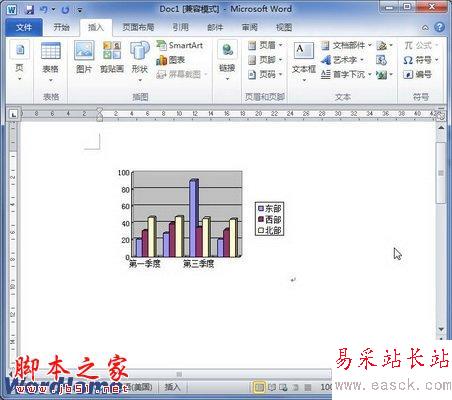Switch to Print Layout view icon
452x400 pixels.
click(259, 387)
